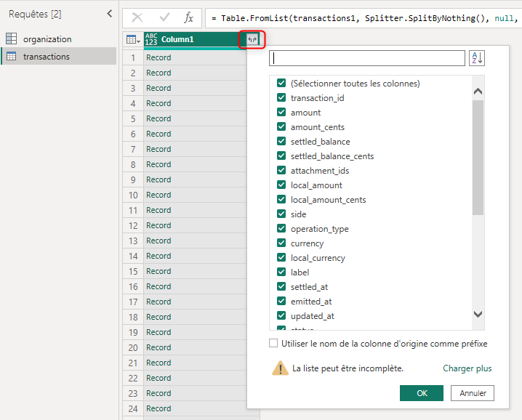Uncheck transaction_id column
The height and width of the screenshot is (420, 522).
281,97
